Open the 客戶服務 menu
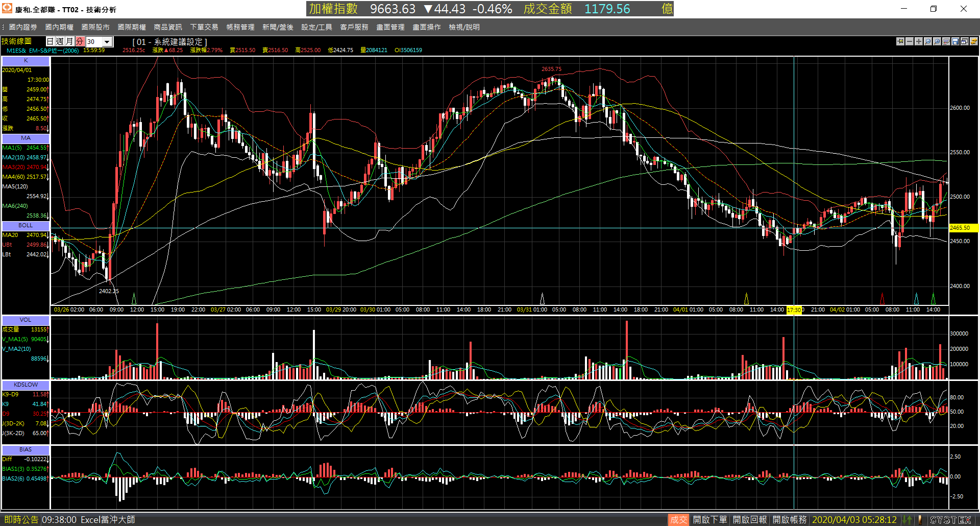 354,27
